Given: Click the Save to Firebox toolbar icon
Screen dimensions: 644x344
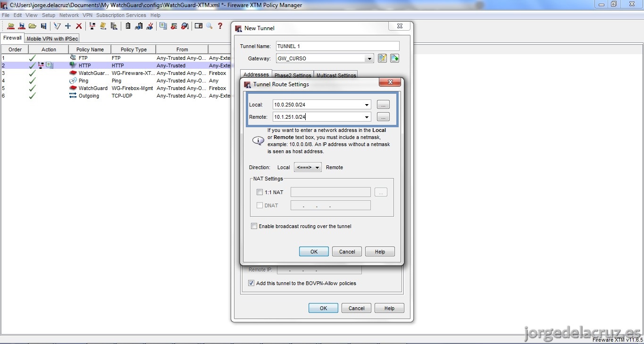Looking at the screenshot, I should [x=22, y=26].
